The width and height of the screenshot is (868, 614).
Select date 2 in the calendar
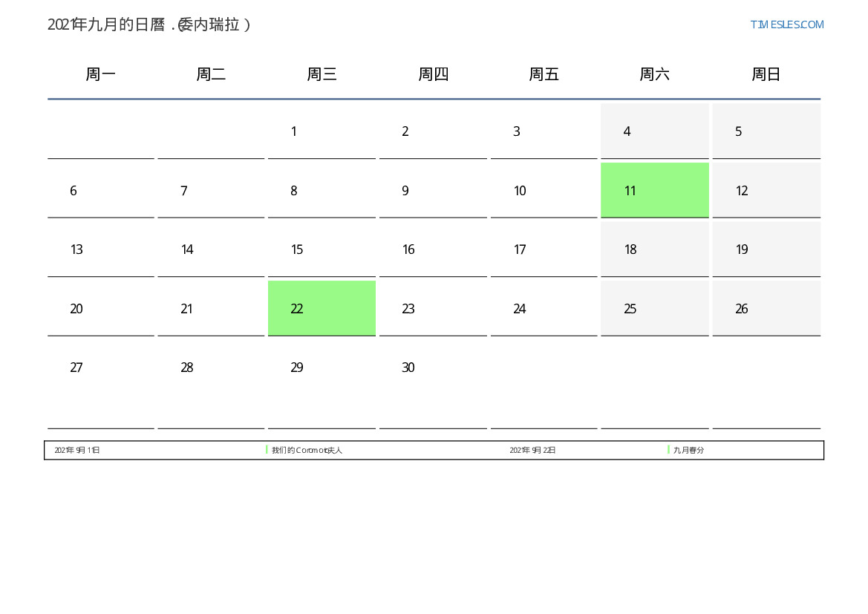pos(433,131)
